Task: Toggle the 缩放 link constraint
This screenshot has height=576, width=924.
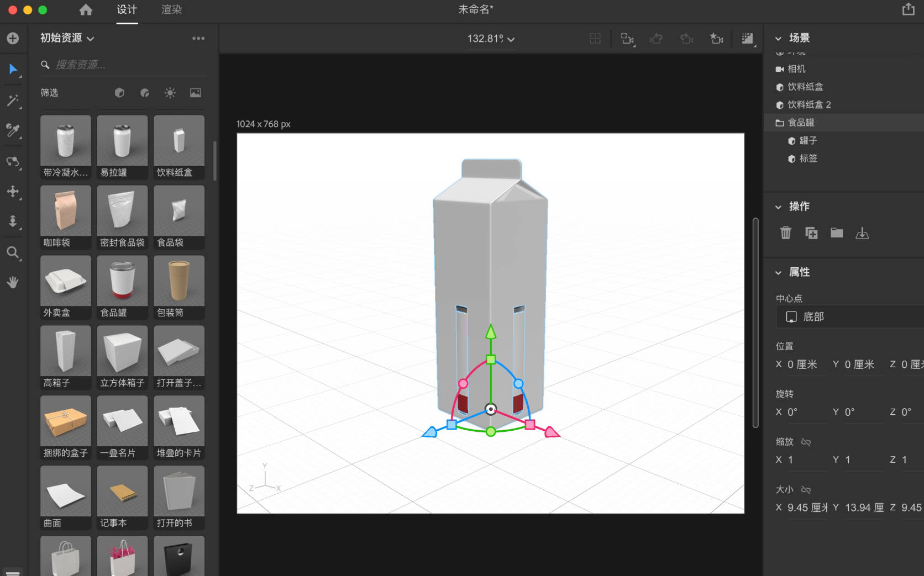Action: pos(806,442)
